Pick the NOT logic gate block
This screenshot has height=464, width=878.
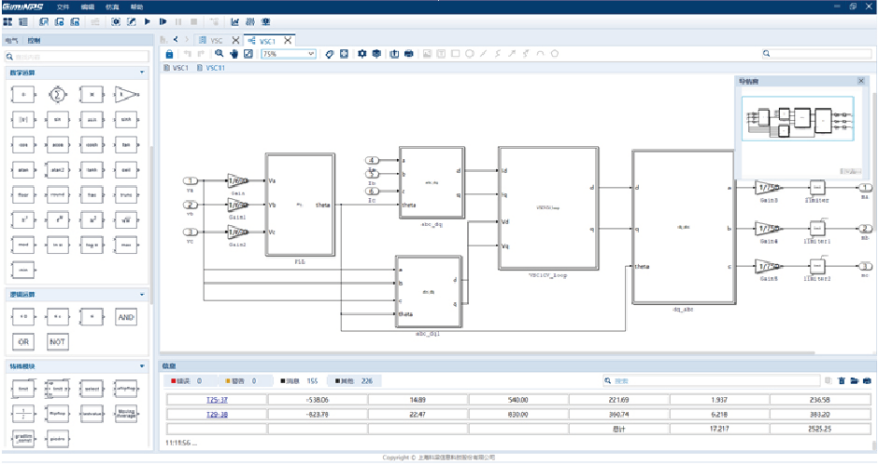(57, 341)
